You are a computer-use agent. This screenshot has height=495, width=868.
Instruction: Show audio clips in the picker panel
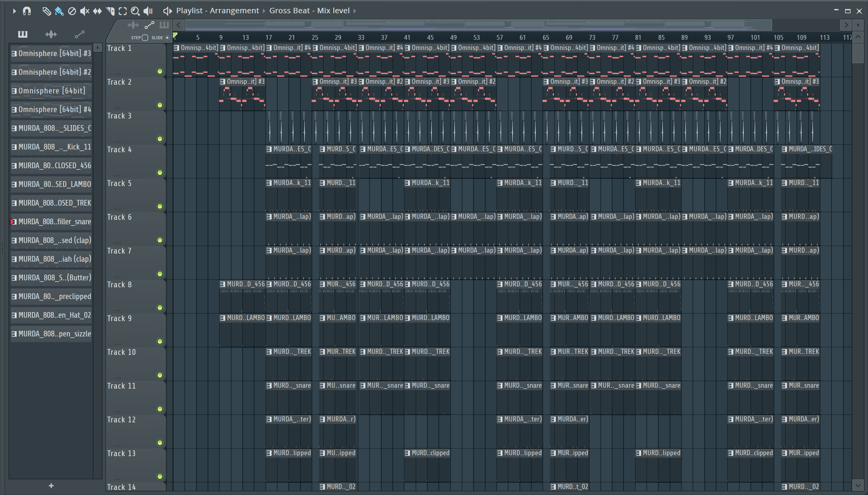[51, 34]
